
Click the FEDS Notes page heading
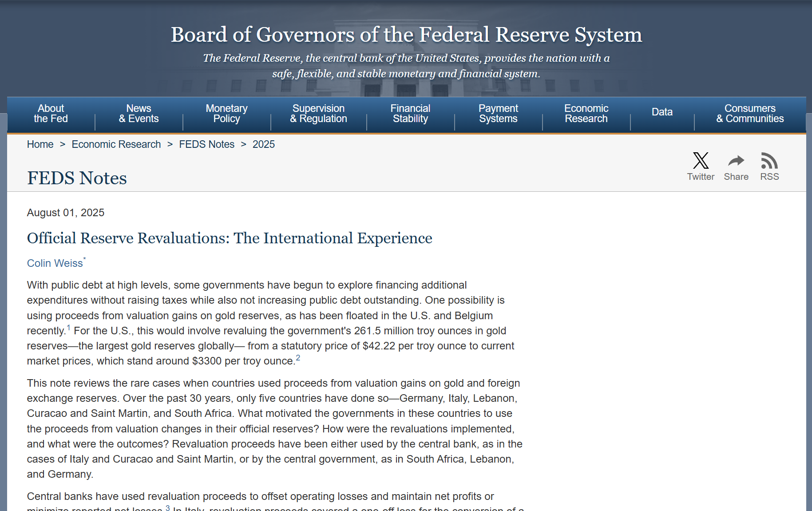77,178
